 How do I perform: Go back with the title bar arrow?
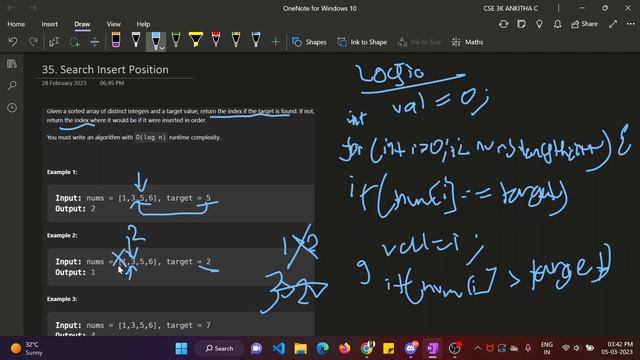pos(11,8)
